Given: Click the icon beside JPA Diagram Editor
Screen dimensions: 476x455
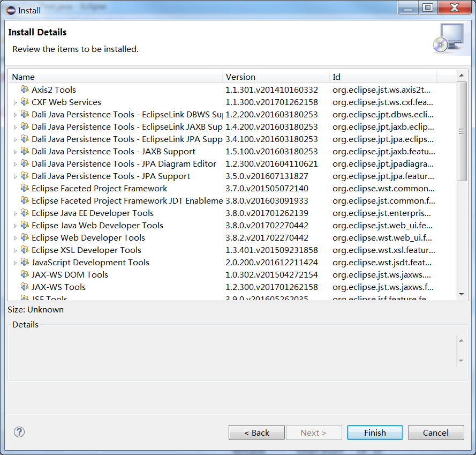Looking at the screenshot, I should point(25,163).
